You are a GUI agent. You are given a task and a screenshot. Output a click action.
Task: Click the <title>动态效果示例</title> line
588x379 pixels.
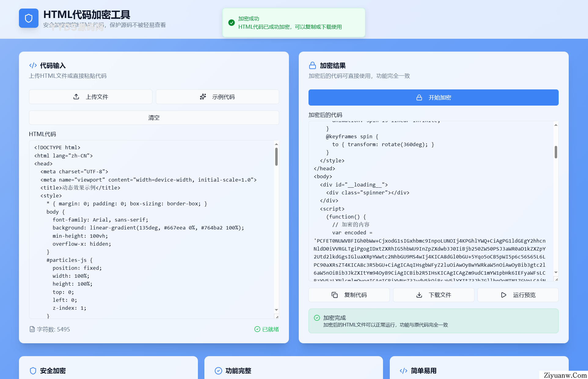(80, 188)
